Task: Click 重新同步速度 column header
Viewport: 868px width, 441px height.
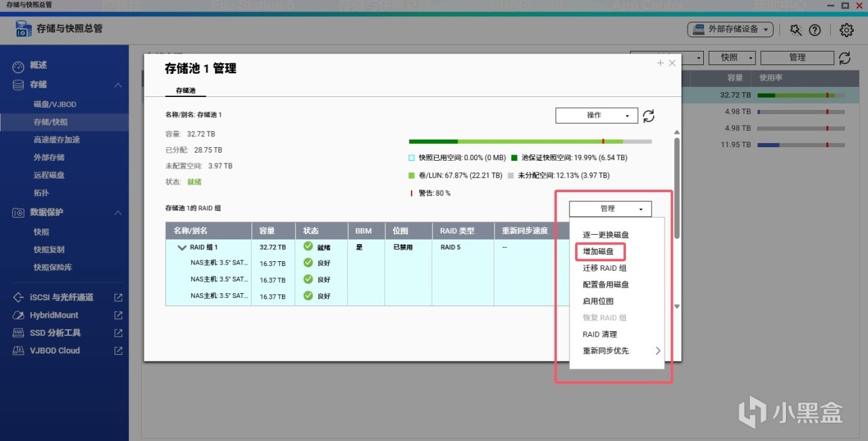Action: tap(532, 231)
